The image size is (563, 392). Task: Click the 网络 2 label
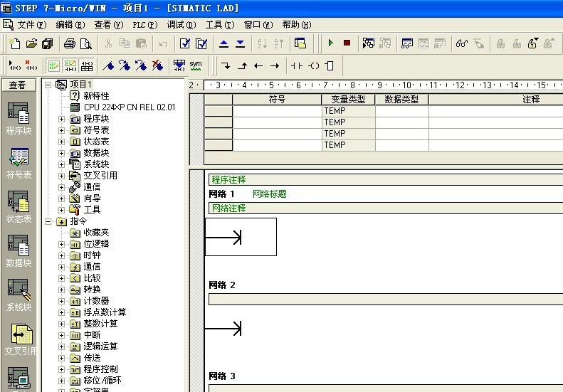(222, 285)
